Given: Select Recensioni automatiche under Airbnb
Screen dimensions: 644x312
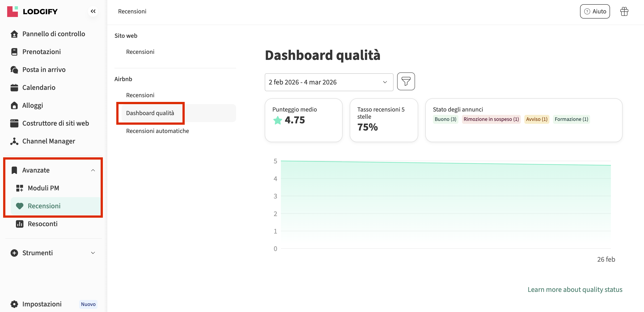Looking at the screenshot, I should click(157, 131).
